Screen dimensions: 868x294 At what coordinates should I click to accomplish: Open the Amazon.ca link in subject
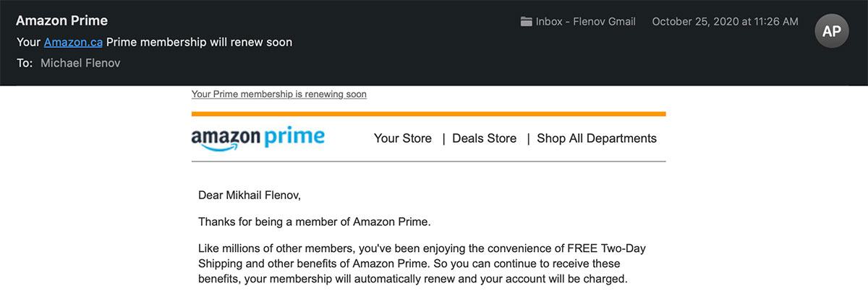tap(73, 42)
